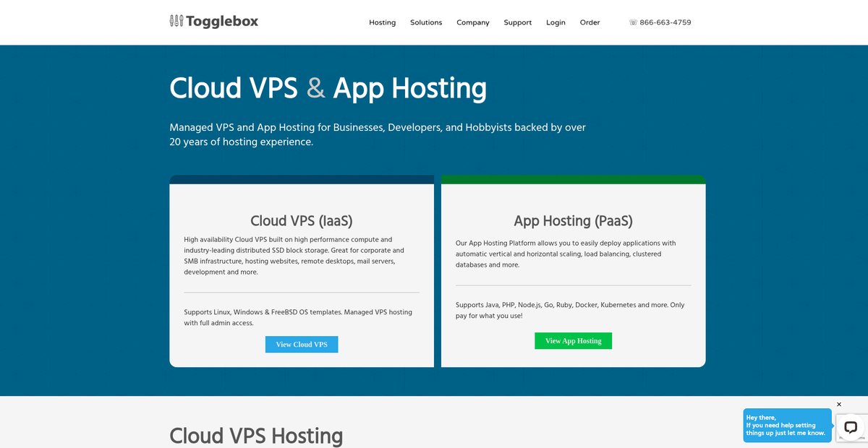Click the 'Supports Linux, Windows & FreeBSD' text

pyautogui.click(x=298, y=318)
